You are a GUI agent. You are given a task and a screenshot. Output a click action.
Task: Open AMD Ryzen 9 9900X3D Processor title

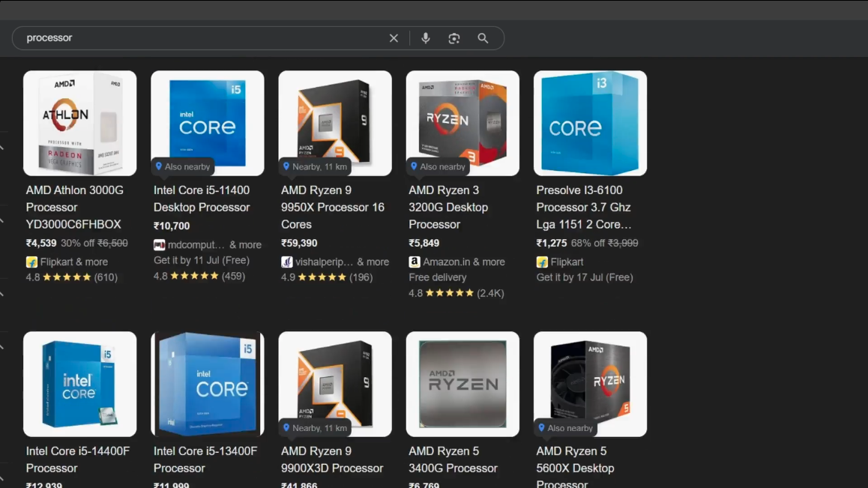332,460
